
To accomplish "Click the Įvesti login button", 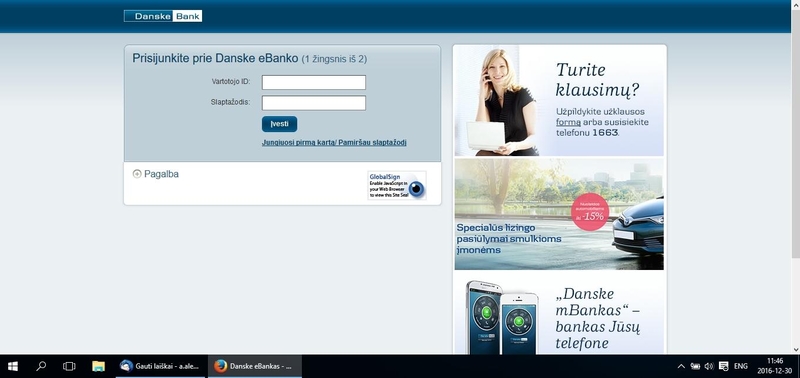I will [x=280, y=124].
